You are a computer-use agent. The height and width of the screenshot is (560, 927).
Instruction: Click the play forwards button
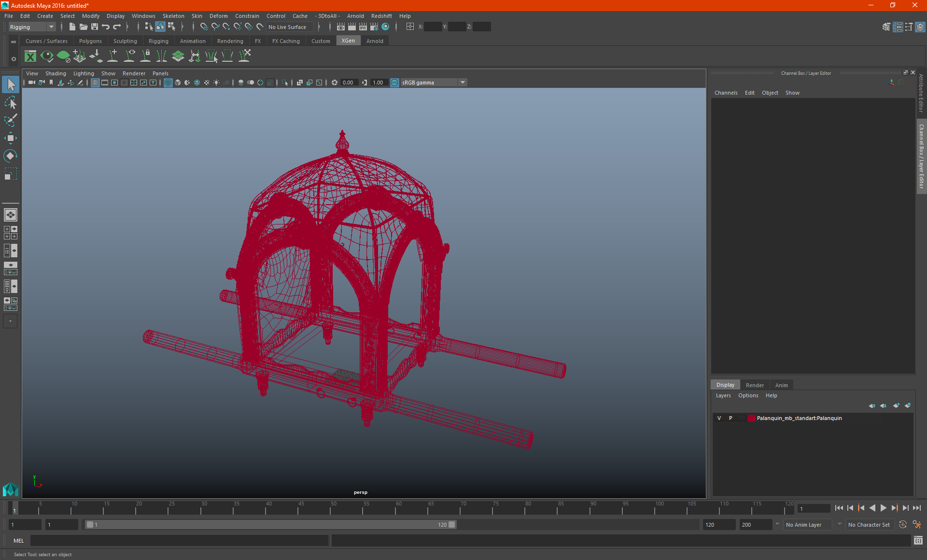[884, 508]
